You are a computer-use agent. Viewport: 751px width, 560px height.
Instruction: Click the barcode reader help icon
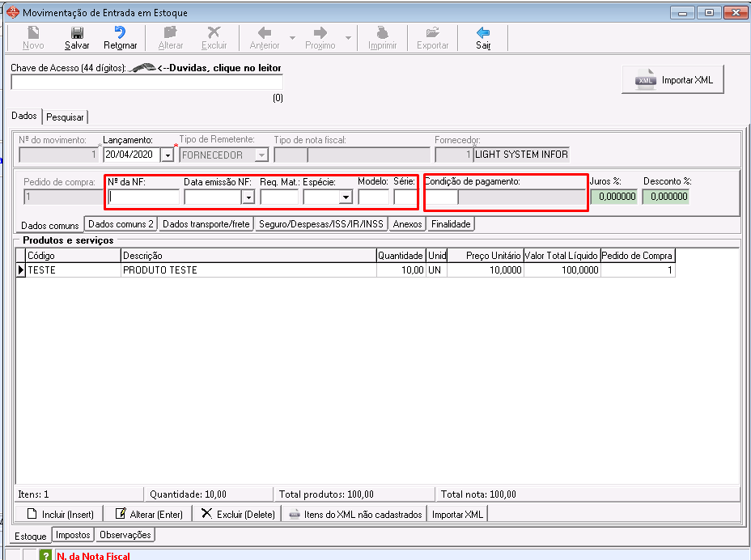coord(142,68)
